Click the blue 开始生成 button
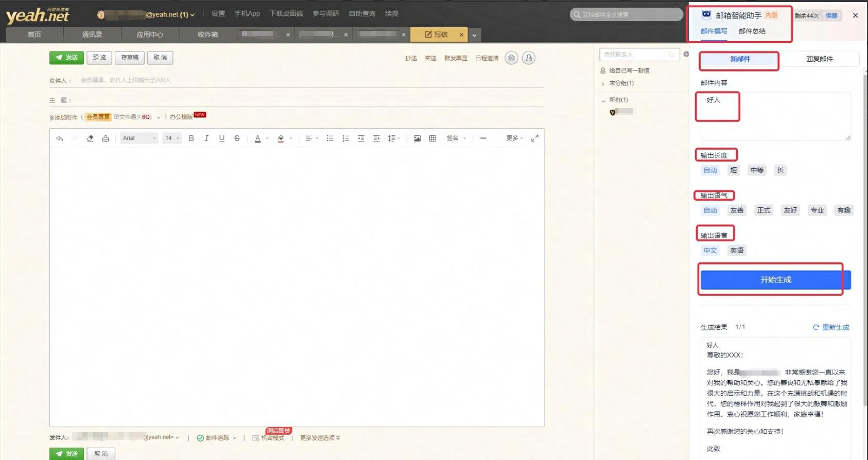This screenshot has width=868, height=460. 775,280
